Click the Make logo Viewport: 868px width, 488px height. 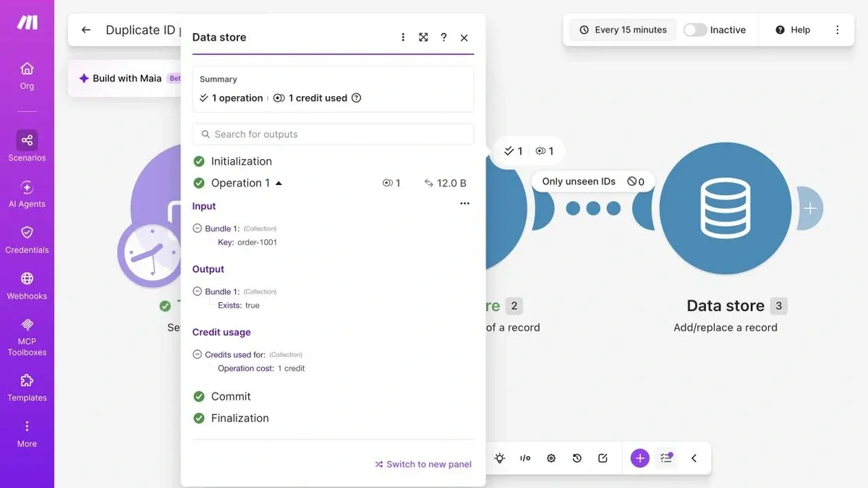tap(27, 22)
